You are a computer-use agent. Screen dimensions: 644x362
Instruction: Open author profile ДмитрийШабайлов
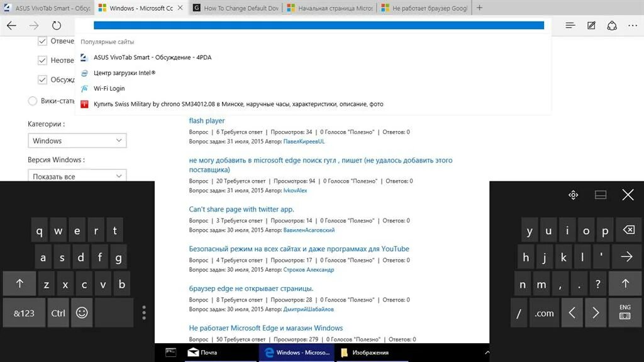pyautogui.click(x=308, y=309)
